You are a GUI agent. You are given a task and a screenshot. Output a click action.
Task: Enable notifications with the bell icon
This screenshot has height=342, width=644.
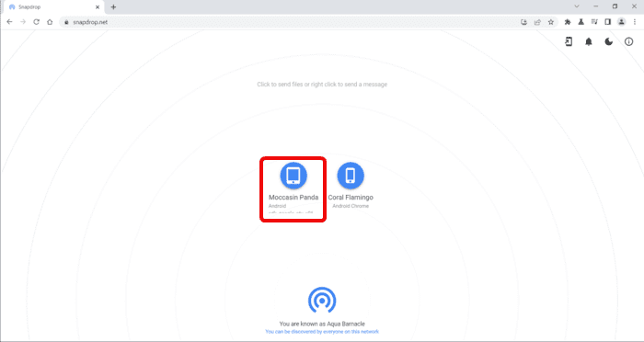click(589, 42)
